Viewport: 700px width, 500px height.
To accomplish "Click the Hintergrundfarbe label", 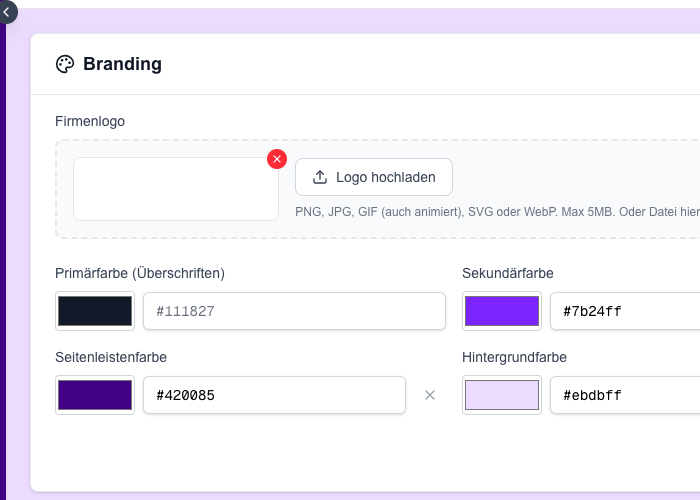I will (x=515, y=357).
